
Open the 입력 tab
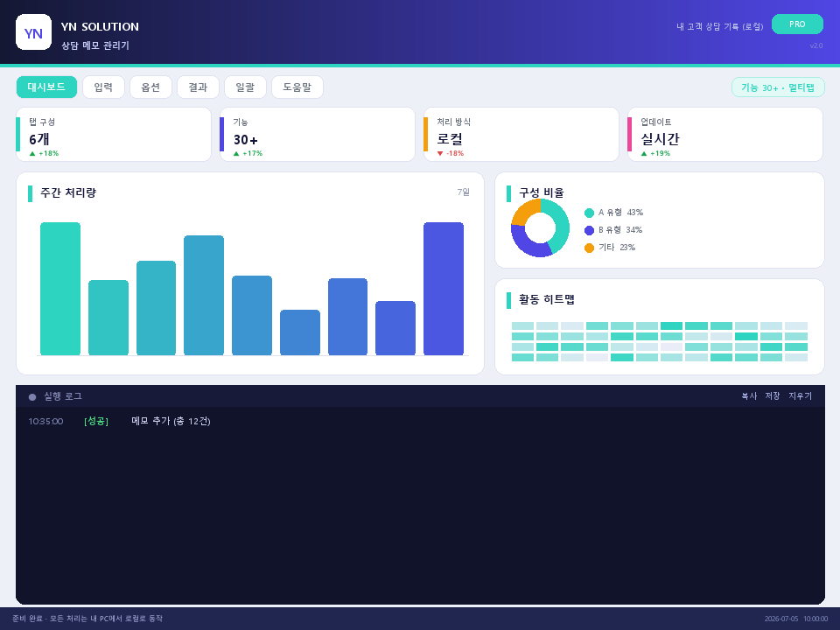click(x=103, y=87)
